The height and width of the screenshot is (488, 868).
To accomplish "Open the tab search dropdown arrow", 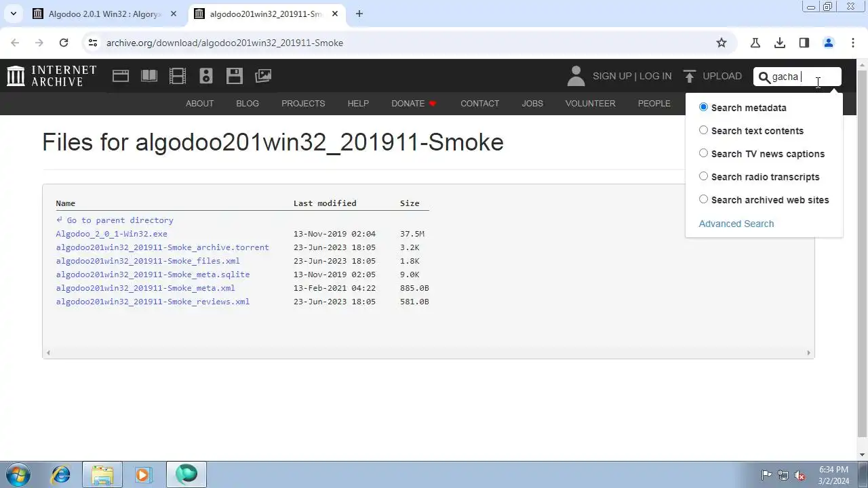I will tap(13, 14).
